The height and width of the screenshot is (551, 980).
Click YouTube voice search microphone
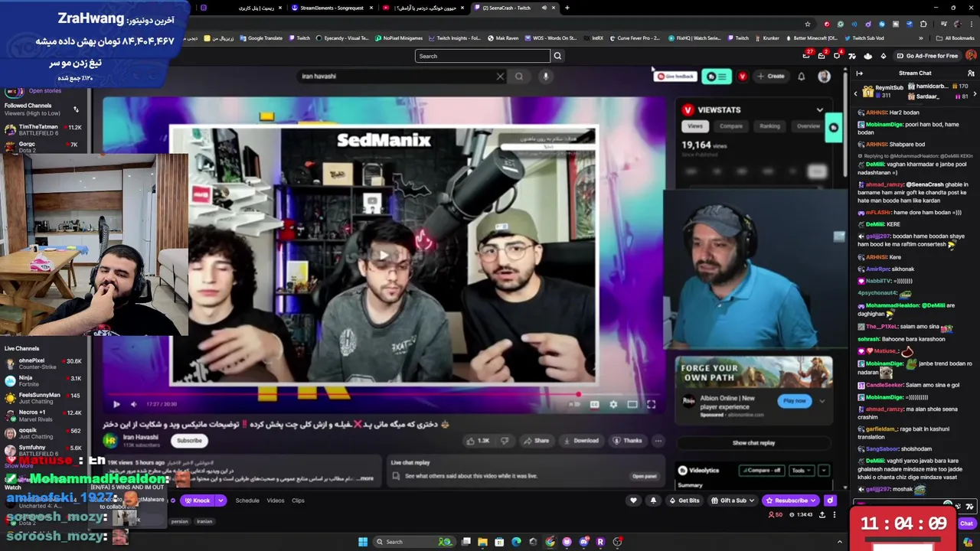pyautogui.click(x=545, y=76)
